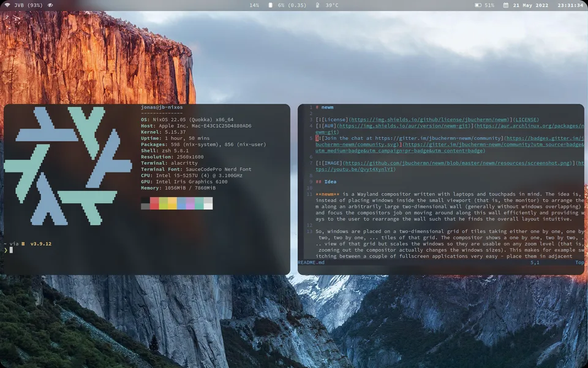Click the calendar icon beside the date
Viewport: 588px width, 368px height.
pyautogui.click(x=505, y=6)
